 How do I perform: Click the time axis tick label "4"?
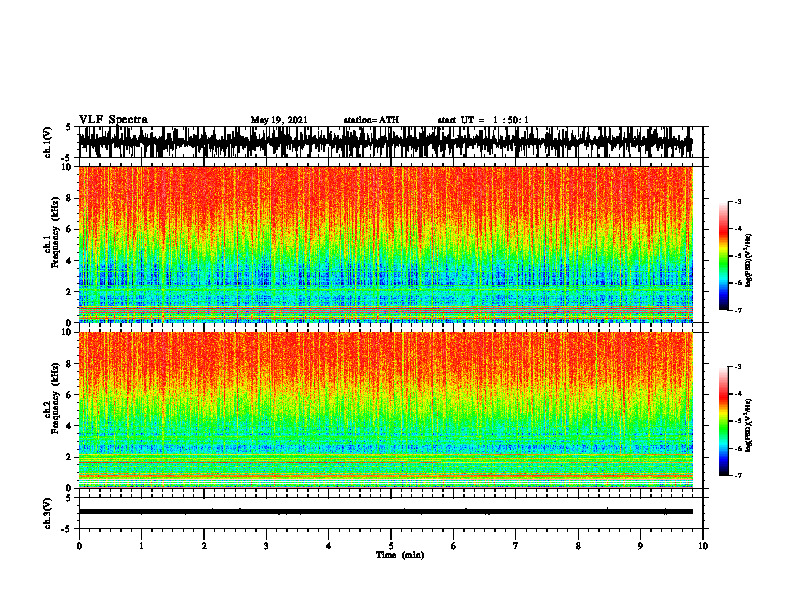pyautogui.click(x=329, y=546)
